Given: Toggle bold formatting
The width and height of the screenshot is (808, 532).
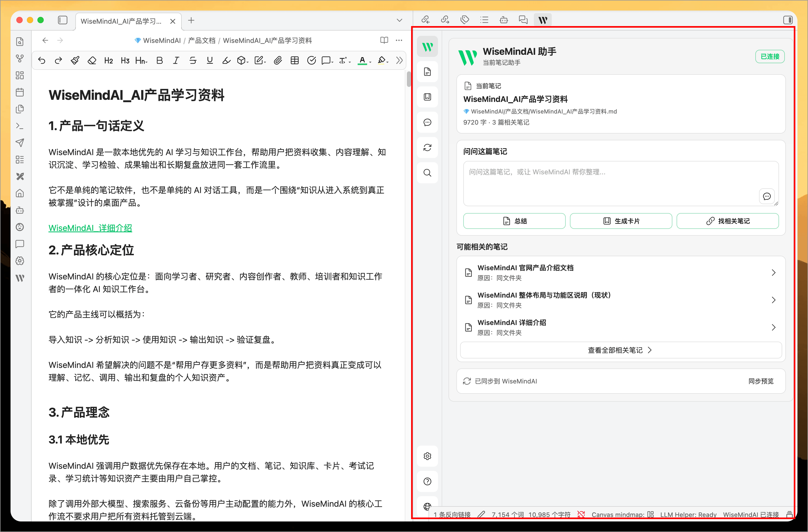Looking at the screenshot, I should click(159, 60).
